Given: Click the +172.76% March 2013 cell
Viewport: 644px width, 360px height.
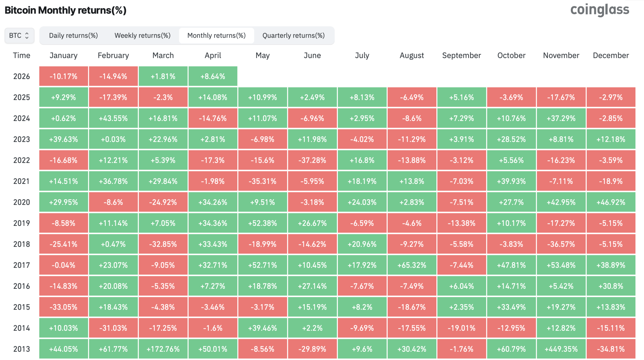Looking at the screenshot, I should point(163,349).
